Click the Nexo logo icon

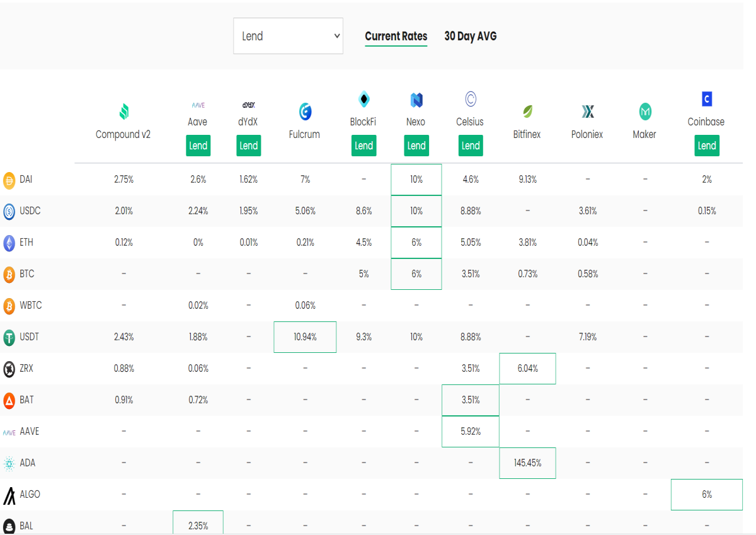click(416, 100)
